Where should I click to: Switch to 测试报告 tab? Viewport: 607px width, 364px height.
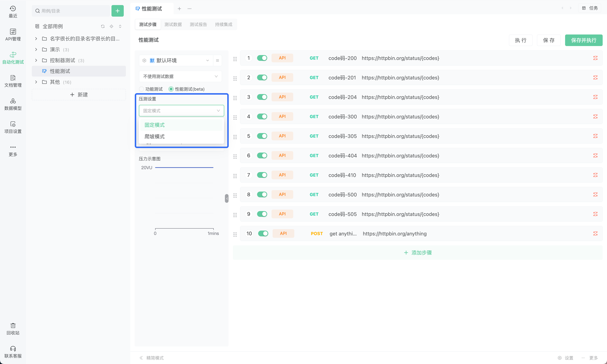[198, 24]
